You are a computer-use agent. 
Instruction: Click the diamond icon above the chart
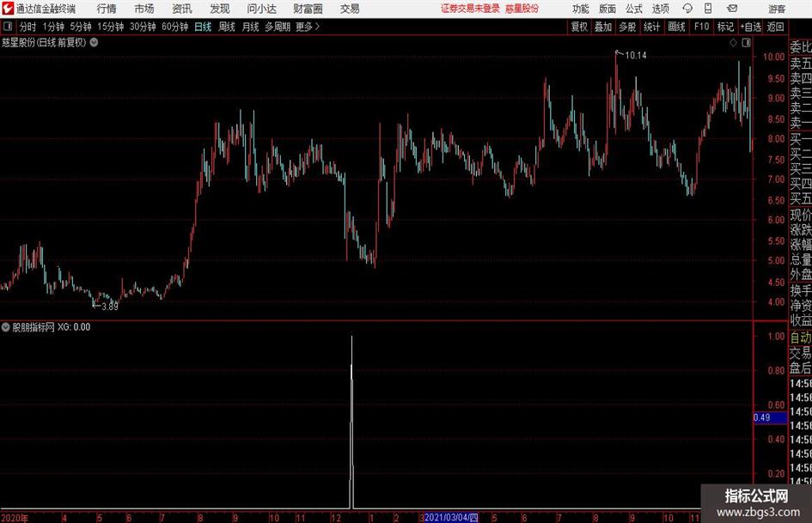click(733, 43)
